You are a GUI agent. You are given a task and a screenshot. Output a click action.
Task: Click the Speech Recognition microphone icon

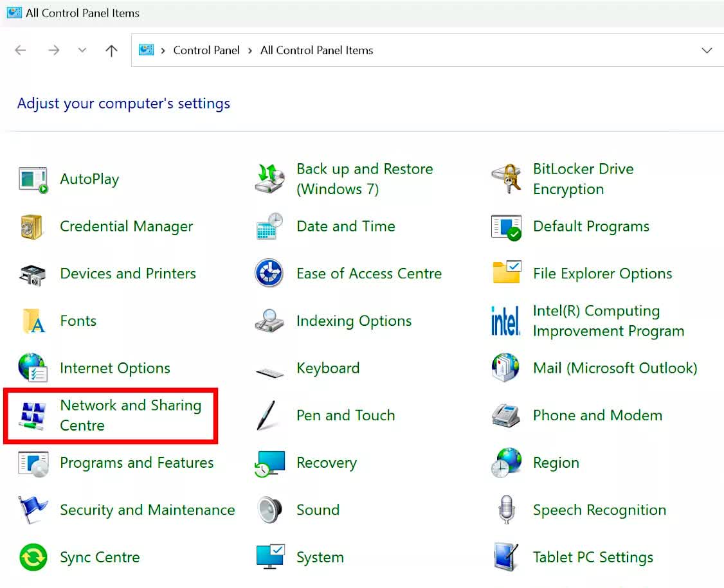(506, 510)
